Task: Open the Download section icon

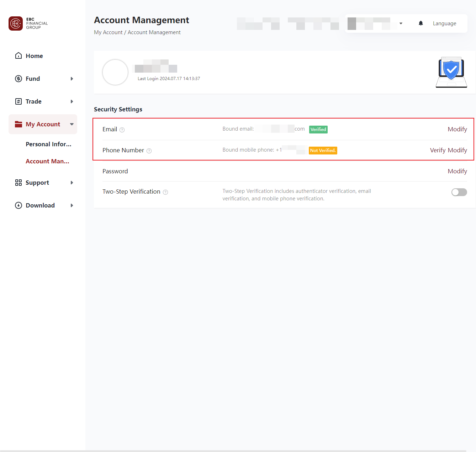Action: click(18, 205)
